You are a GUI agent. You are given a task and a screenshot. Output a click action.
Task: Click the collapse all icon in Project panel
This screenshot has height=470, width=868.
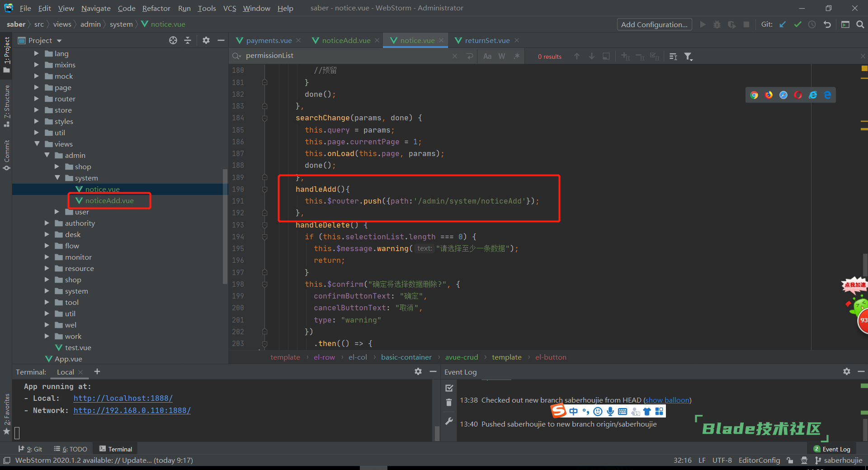[x=188, y=40]
